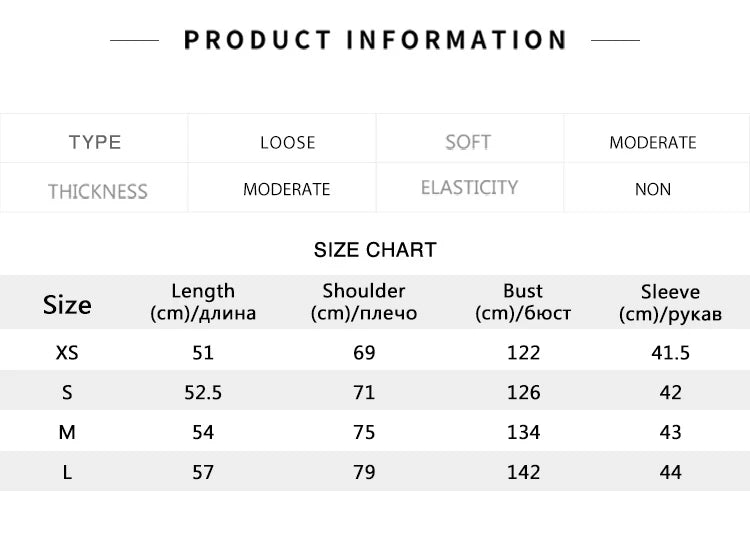750x534 pixels.
Task: Click the LOOSE value cell
Action: pos(287,142)
